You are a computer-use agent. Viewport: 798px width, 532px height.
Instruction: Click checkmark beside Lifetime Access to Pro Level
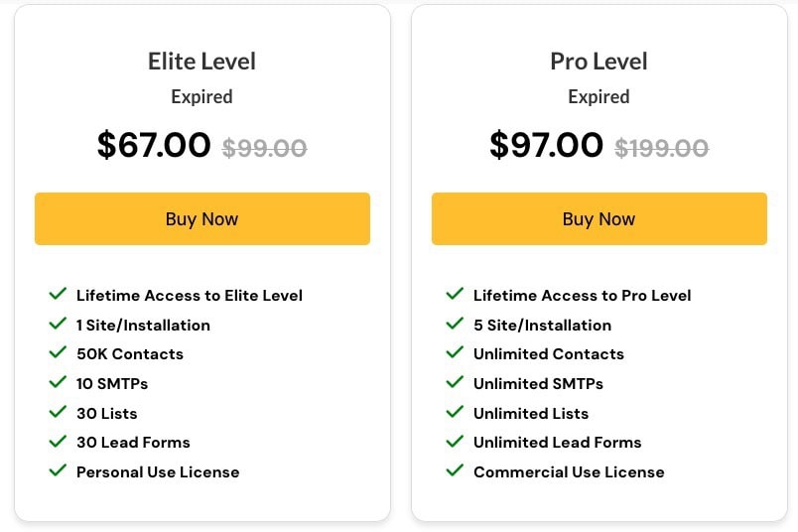point(455,294)
